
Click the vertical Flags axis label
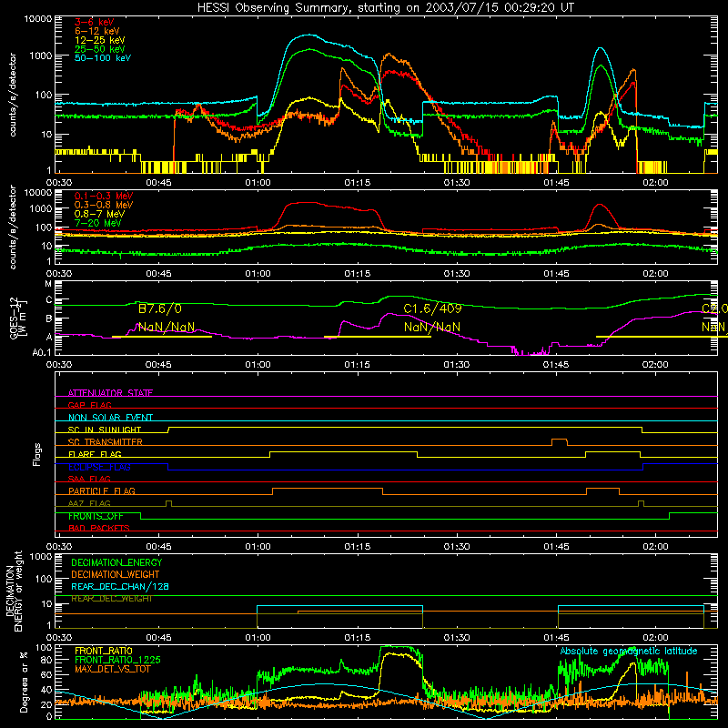(36, 454)
